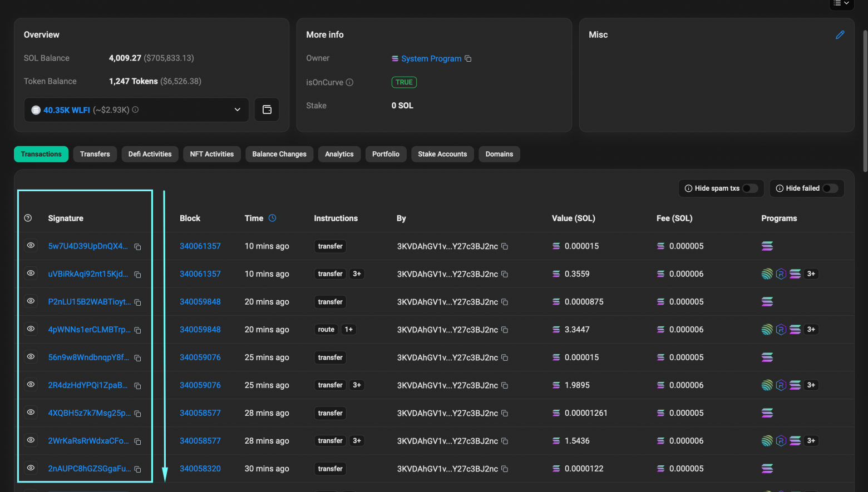Screen dimensions: 868x492
Task: Expand the WLFI token balance dropdown
Action: point(237,110)
